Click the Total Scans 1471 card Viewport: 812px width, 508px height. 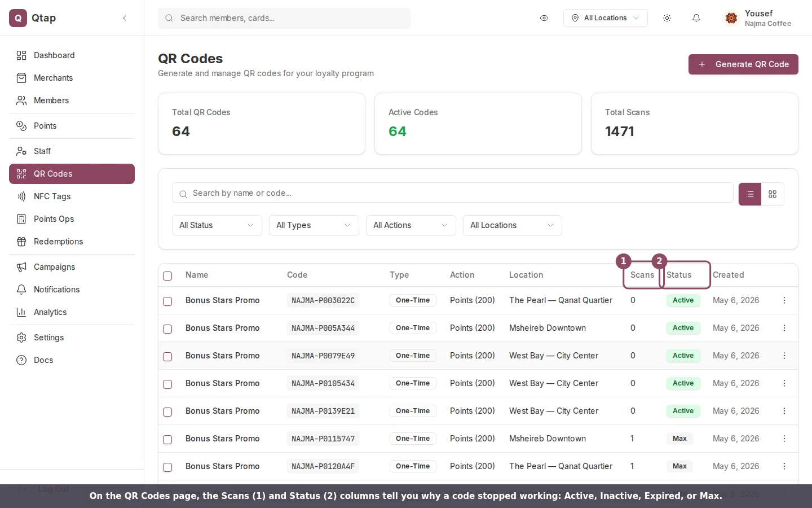coord(694,124)
